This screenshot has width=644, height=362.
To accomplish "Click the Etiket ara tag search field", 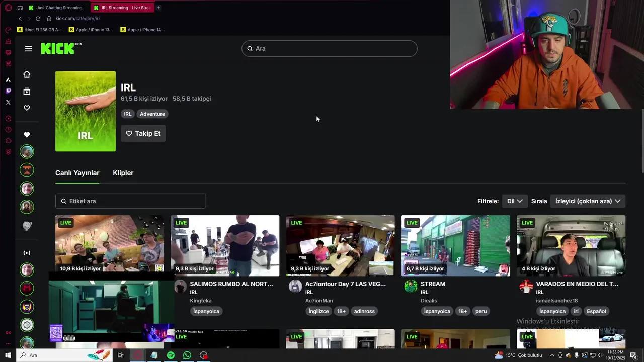I will click(x=131, y=201).
